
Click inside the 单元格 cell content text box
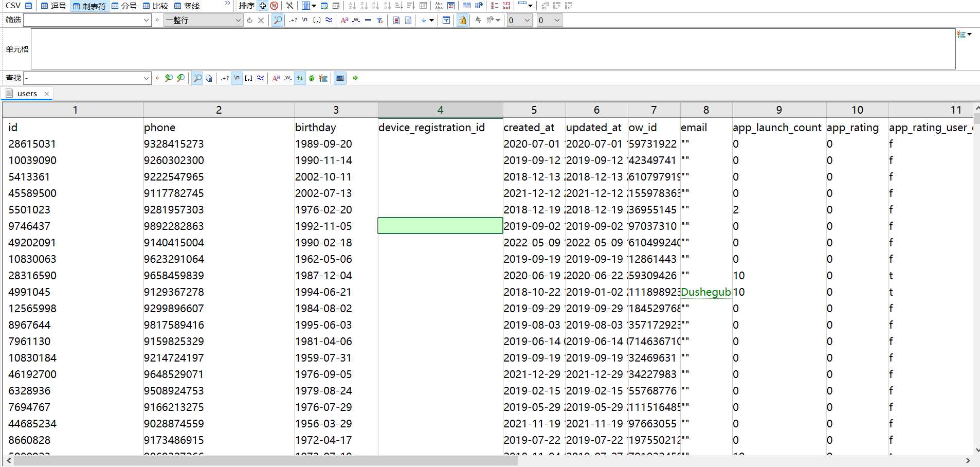click(x=493, y=49)
